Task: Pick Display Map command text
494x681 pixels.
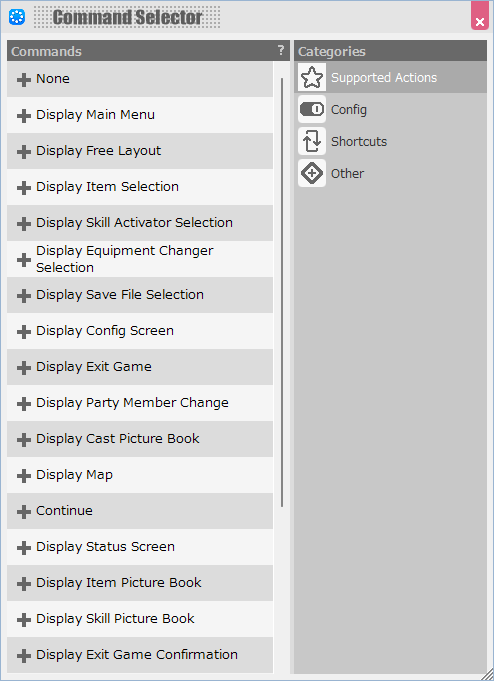Action: [74, 475]
